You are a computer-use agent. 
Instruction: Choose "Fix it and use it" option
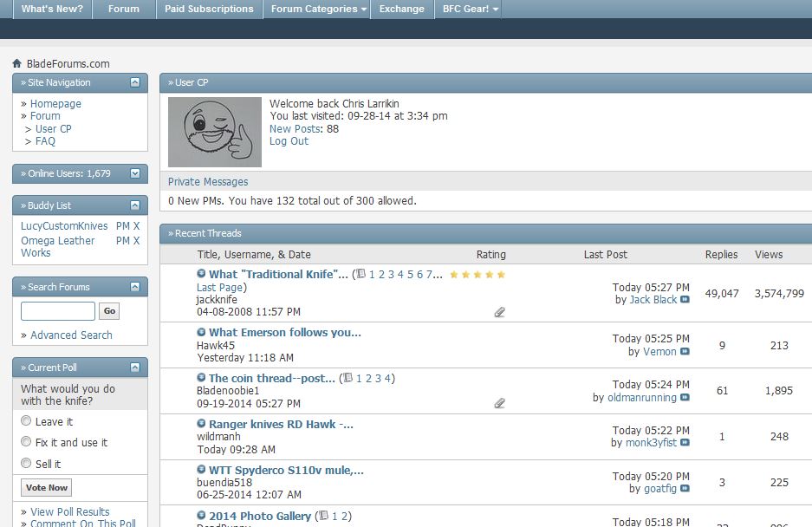pos(26,442)
